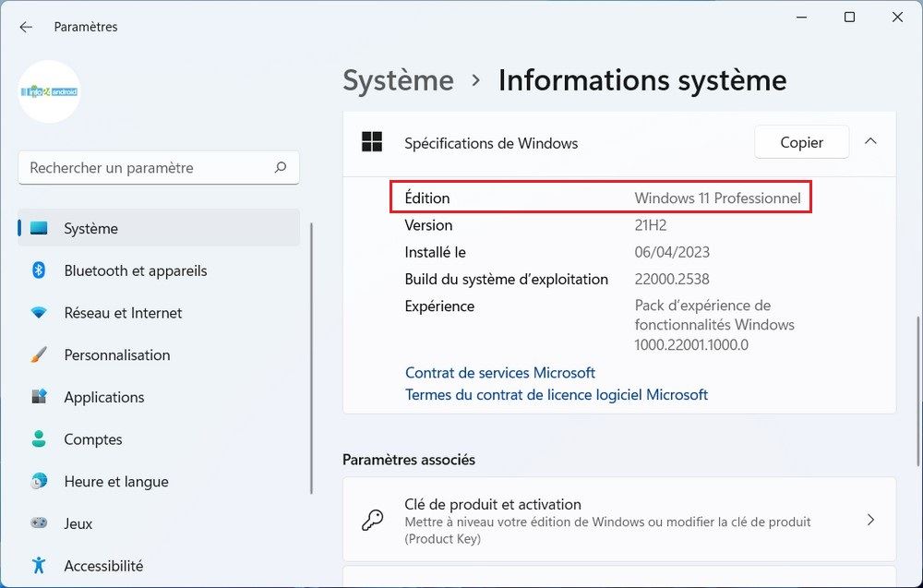923x588 pixels.
Task: Go back with the arrow icon
Action: click(26, 27)
